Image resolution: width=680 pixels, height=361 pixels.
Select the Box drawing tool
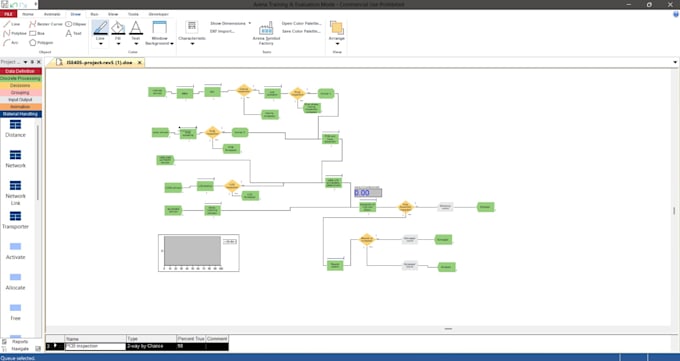(x=37, y=33)
